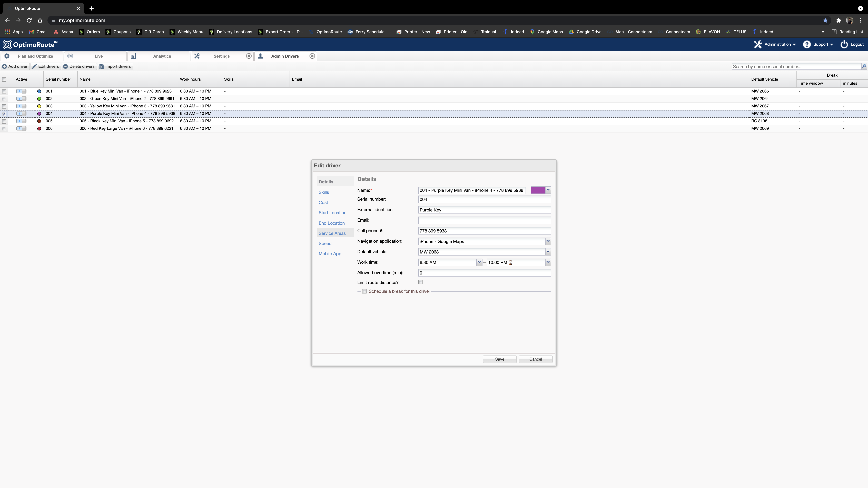Enable Schedule a break for this driver
The height and width of the screenshot is (488, 868).
point(364,291)
